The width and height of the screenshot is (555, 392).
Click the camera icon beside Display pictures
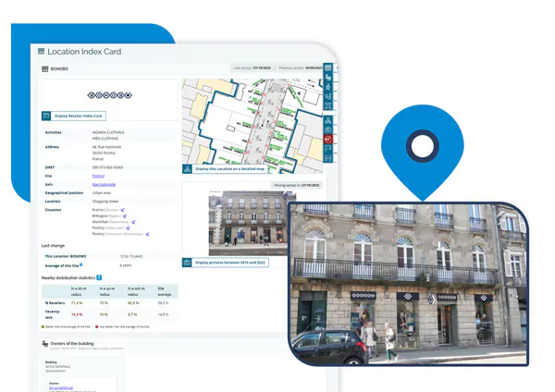[x=187, y=263]
